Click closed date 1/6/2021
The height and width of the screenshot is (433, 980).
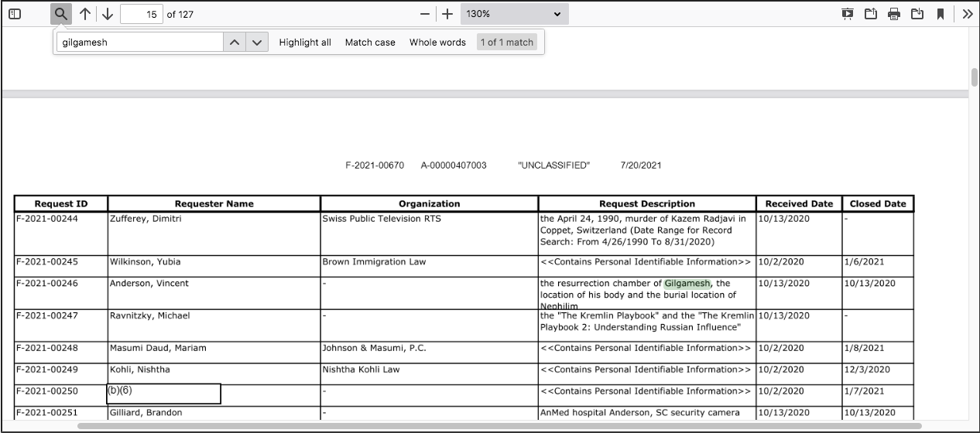(x=864, y=262)
